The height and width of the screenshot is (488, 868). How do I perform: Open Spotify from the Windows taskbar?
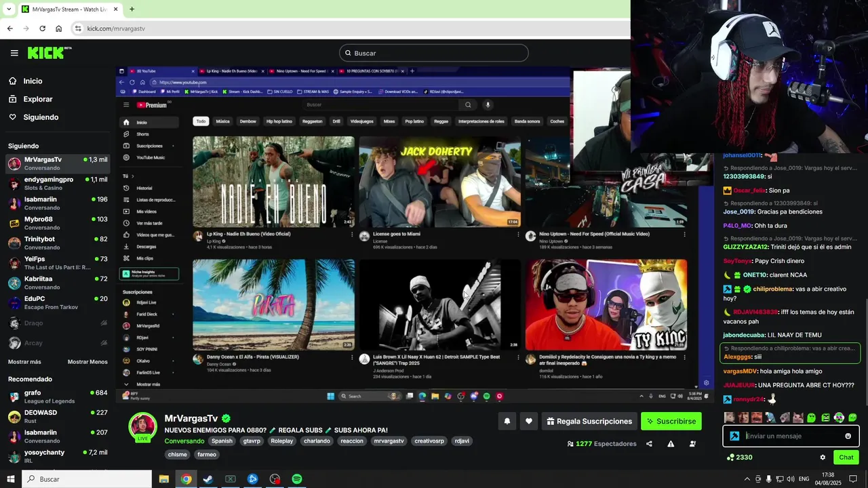(297, 479)
